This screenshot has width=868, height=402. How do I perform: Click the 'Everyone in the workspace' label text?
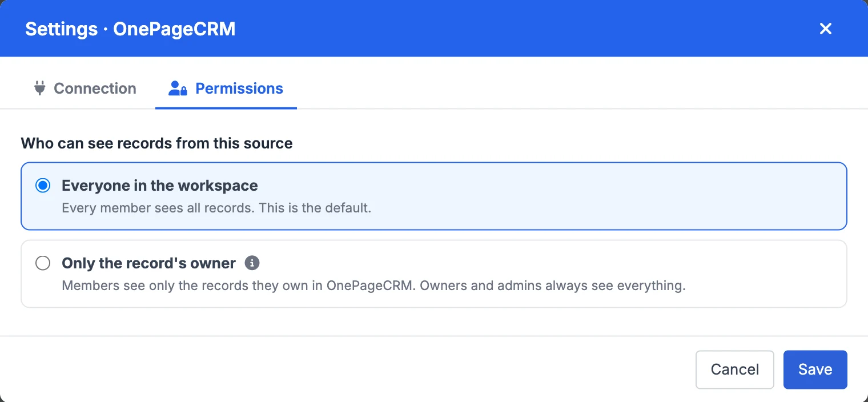[160, 186]
